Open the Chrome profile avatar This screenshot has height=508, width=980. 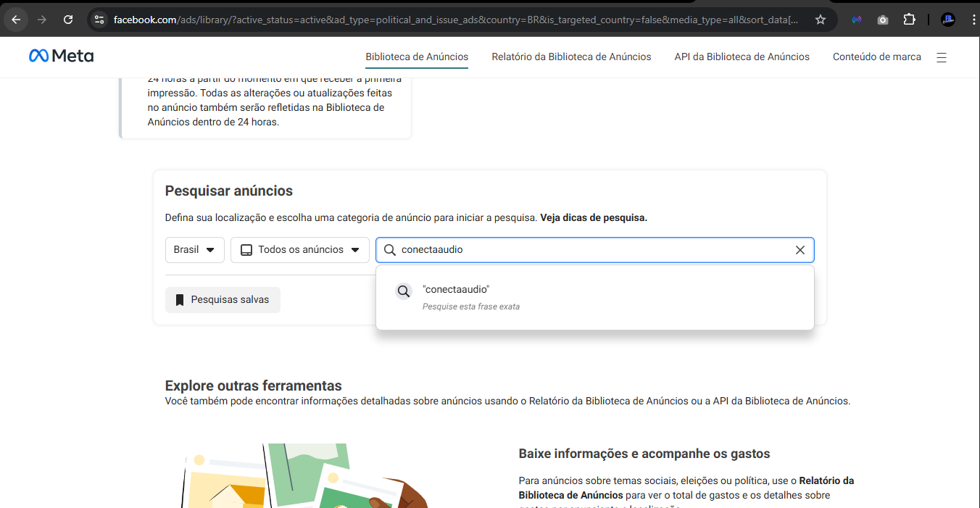tap(948, 20)
